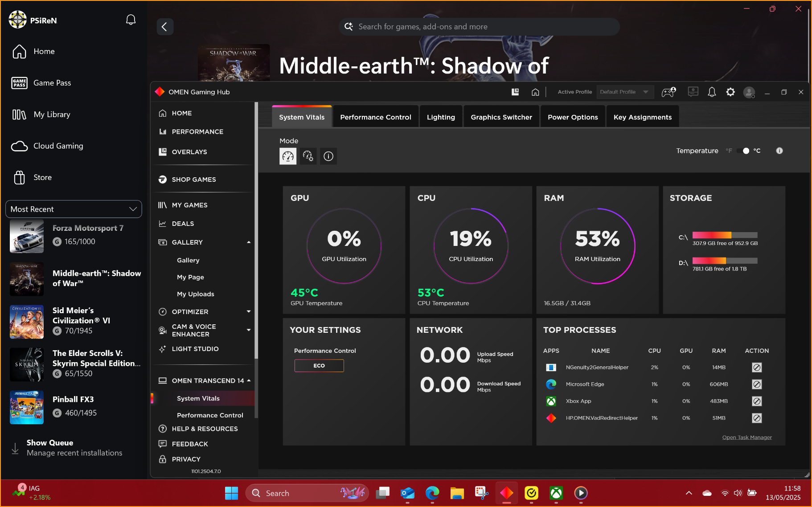
Task: Click OMEN title bar home icon
Action: [x=535, y=92]
